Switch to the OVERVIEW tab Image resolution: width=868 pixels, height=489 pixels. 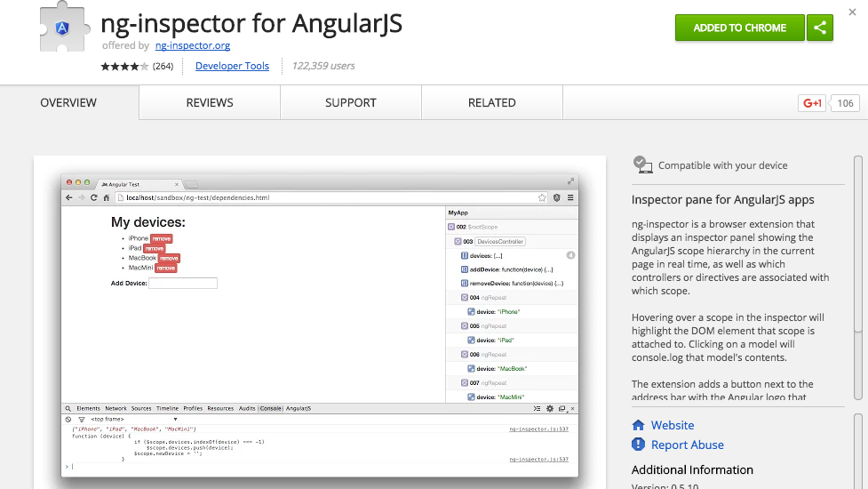[x=68, y=103]
